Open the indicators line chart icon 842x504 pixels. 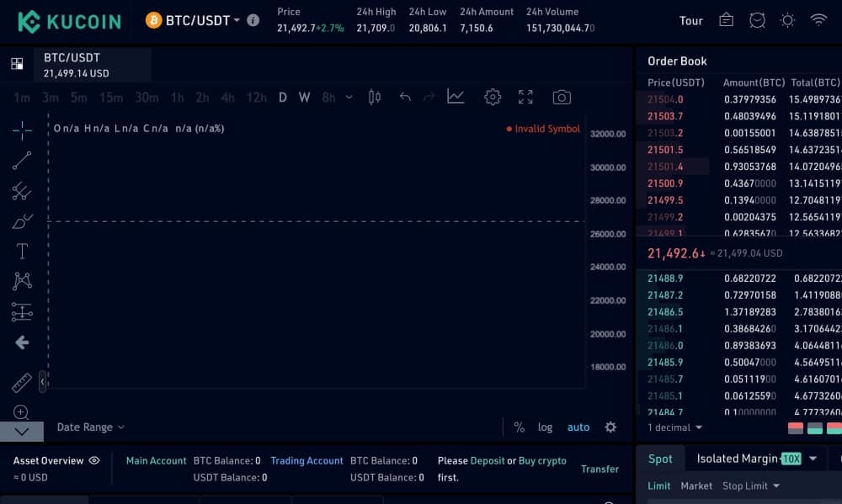(456, 97)
